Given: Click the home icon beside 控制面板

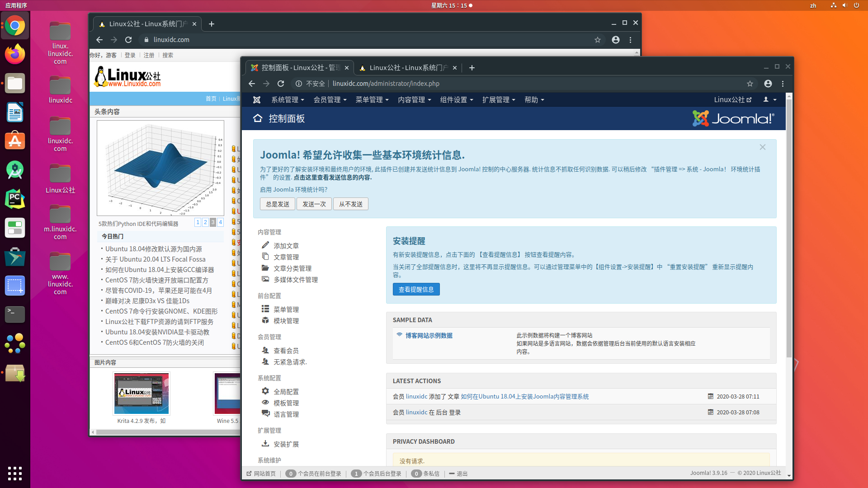Looking at the screenshot, I should click(258, 118).
